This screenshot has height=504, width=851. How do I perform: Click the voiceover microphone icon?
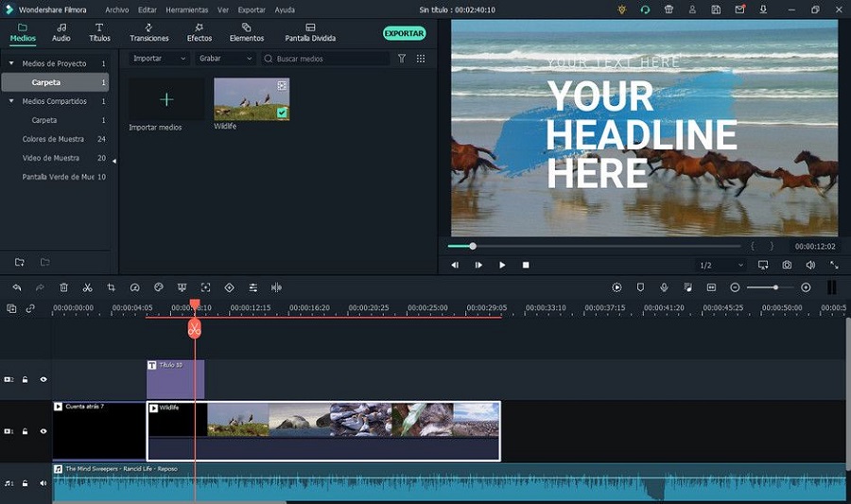(664, 287)
